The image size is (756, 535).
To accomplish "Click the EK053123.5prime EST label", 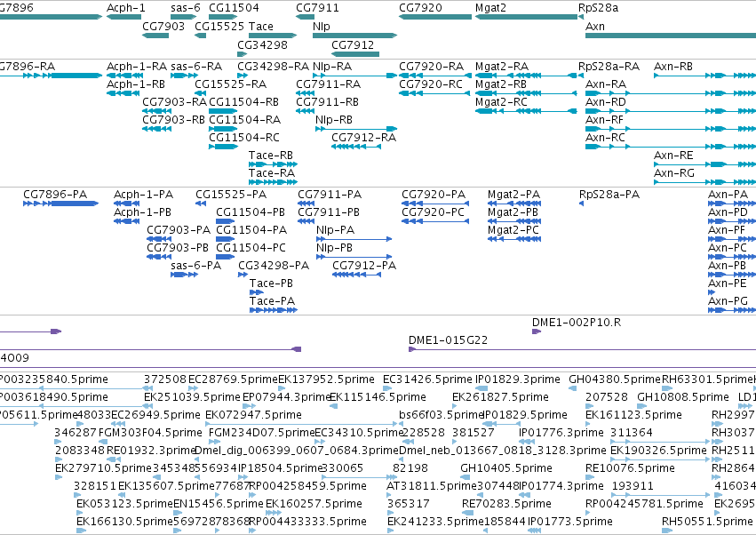I will pos(125,504).
